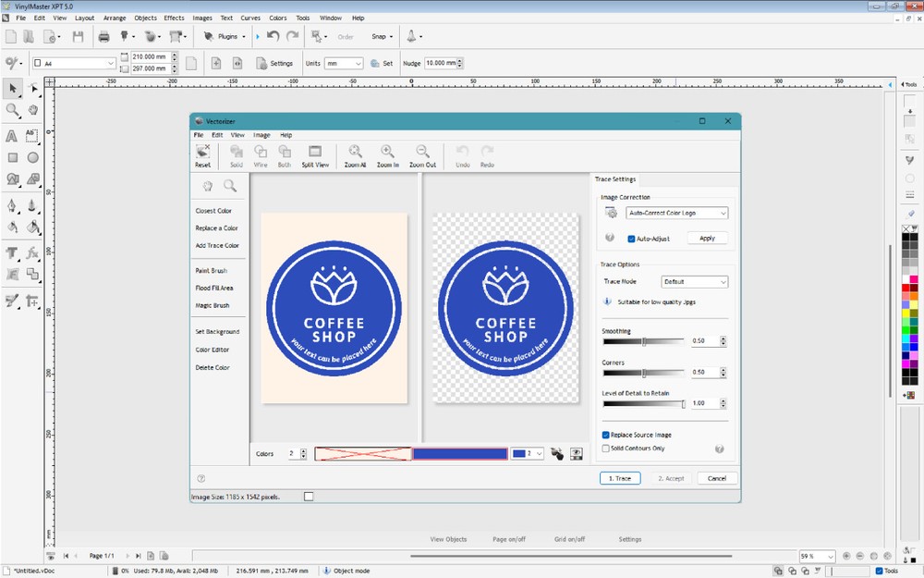The width and height of the screenshot is (924, 578).
Task: Switch to the Trace Settings tab
Action: pyautogui.click(x=615, y=178)
